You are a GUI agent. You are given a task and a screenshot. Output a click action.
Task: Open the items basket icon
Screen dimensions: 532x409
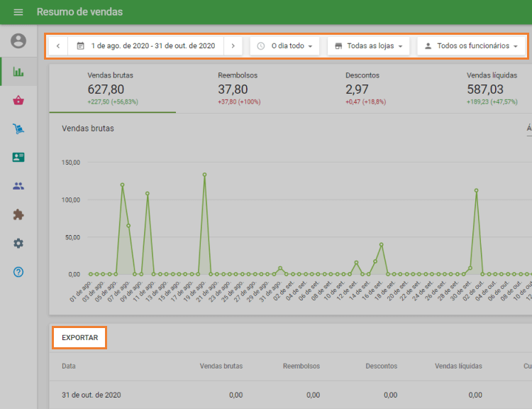click(x=18, y=100)
